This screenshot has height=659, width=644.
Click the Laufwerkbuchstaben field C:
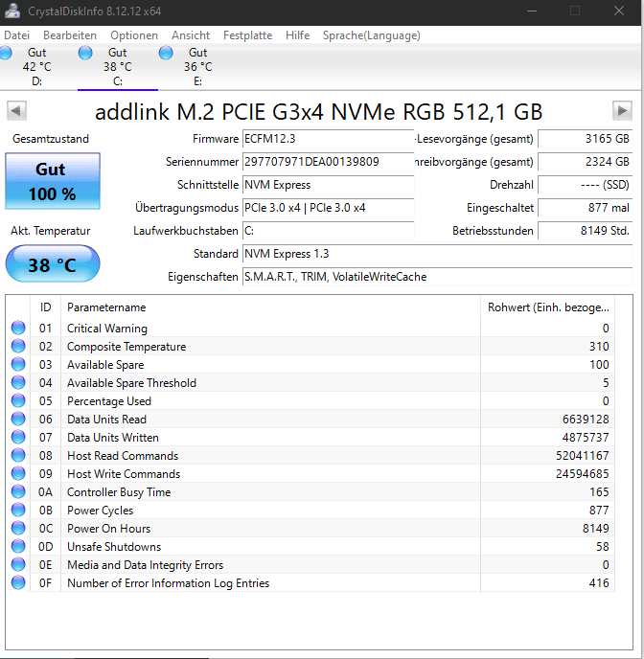329,231
